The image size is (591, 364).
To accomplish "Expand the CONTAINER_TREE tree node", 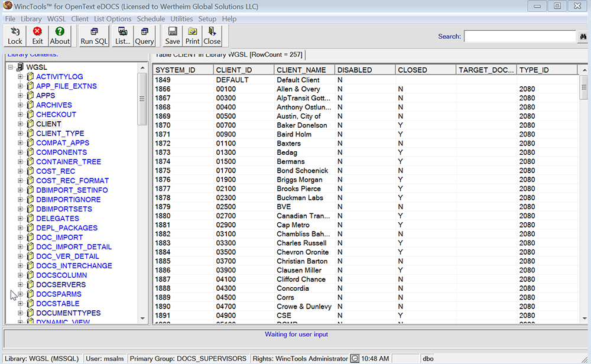I will point(20,162).
